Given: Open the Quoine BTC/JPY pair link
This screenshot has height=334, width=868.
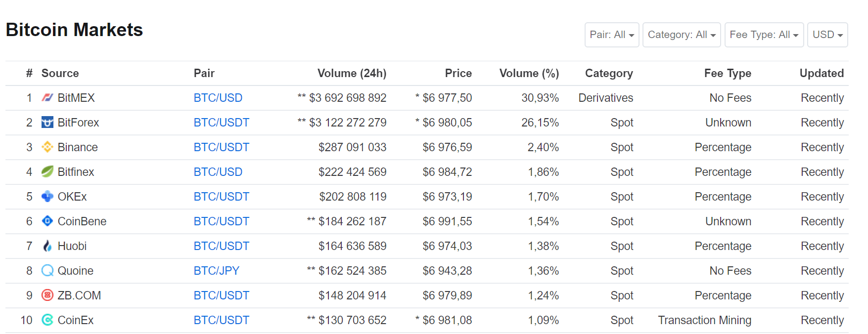Looking at the screenshot, I should (x=217, y=271).
